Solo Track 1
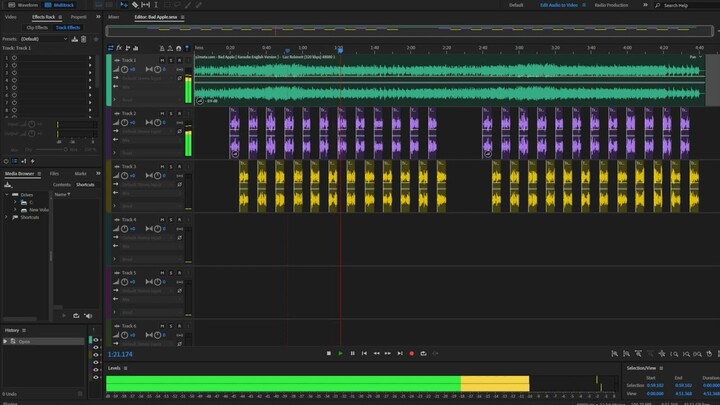This screenshot has height=405, width=720. pos(171,60)
